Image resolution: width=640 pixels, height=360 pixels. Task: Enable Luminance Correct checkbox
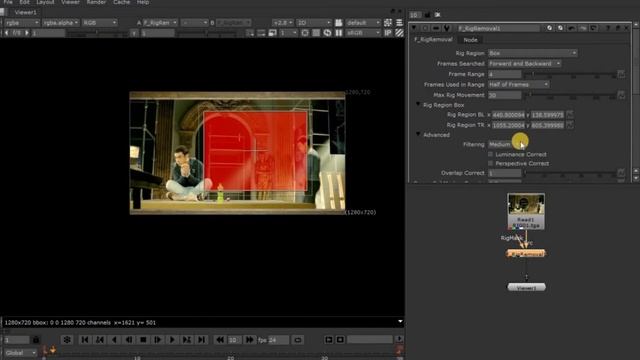click(491, 154)
